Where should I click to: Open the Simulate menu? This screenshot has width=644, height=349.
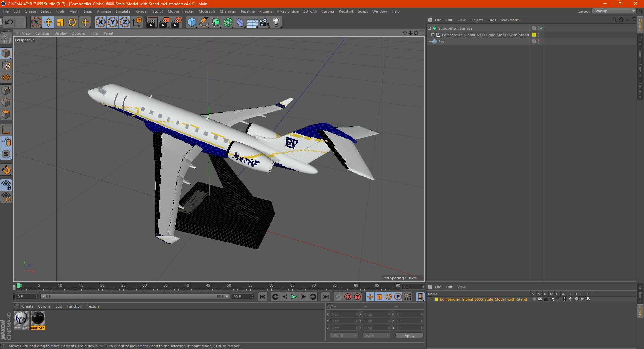pyautogui.click(x=123, y=11)
